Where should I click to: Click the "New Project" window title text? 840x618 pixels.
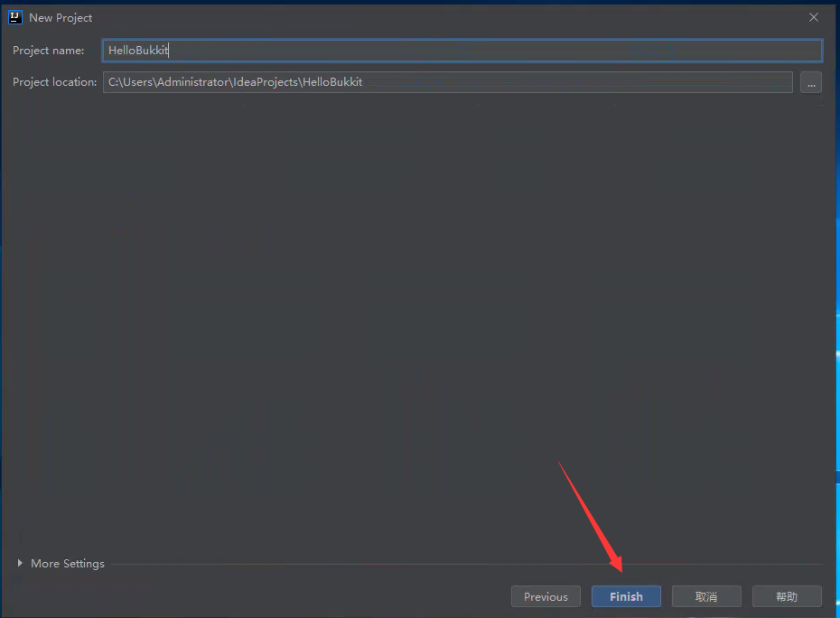(61, 18)
